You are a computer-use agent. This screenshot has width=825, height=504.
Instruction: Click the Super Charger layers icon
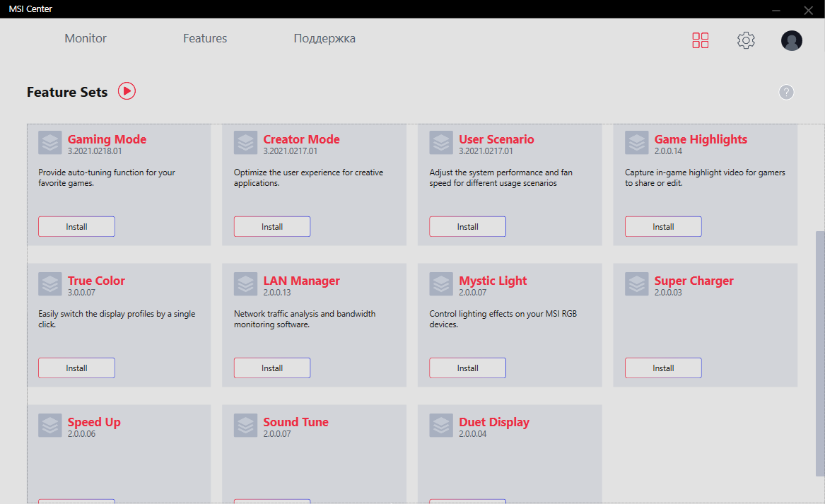tap(637, 284)
